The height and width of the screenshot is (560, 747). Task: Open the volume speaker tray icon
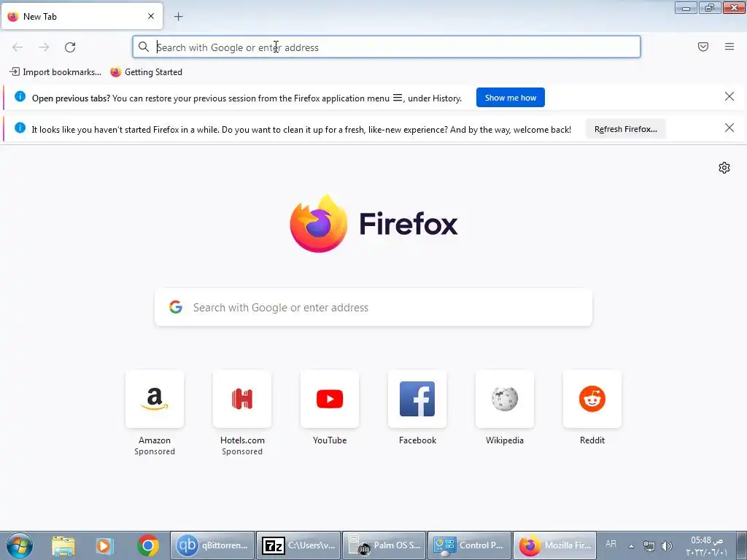[x=667, y=546]
